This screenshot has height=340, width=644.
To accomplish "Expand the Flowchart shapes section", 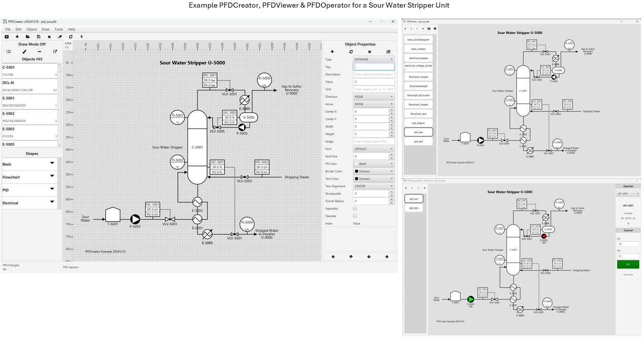I will pos(29,177).
